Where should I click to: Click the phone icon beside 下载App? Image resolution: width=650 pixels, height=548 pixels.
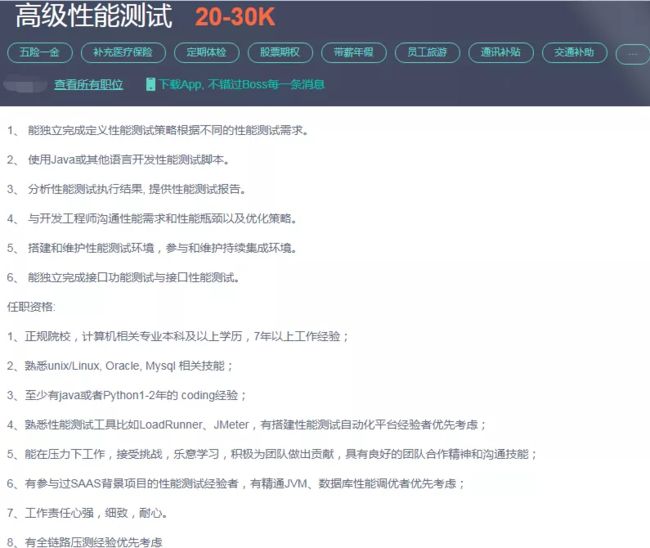[x=150, y=84]
